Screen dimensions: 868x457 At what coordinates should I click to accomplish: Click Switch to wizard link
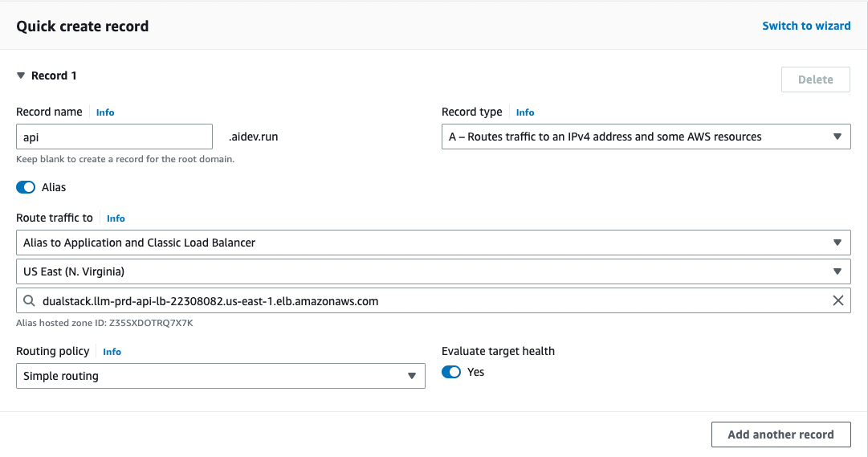coord(806,26)
